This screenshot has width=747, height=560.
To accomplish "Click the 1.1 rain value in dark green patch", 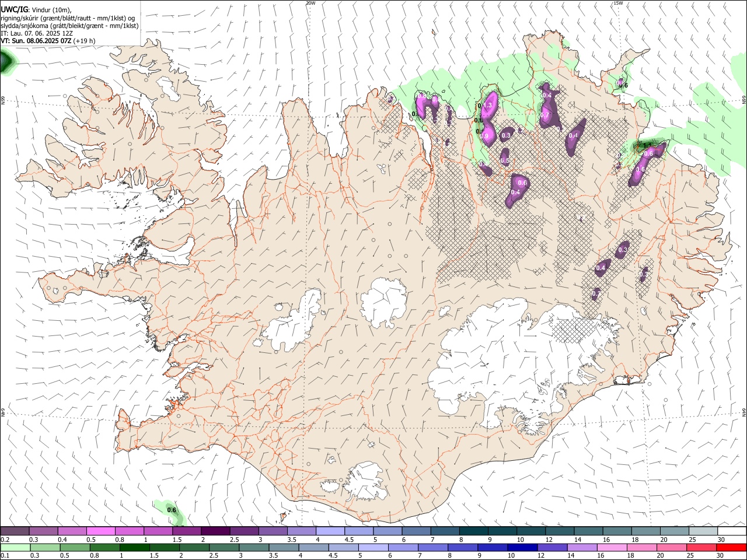I will tap(647, 145).
